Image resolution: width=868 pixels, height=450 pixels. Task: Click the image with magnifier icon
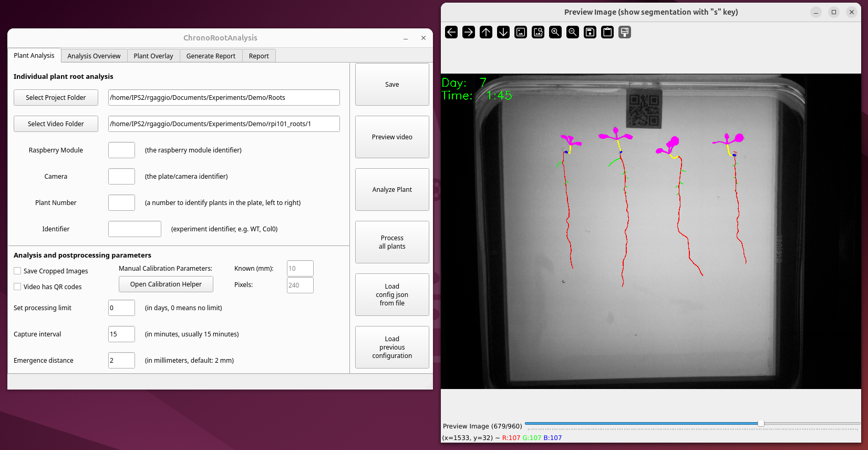pos(538,32)
